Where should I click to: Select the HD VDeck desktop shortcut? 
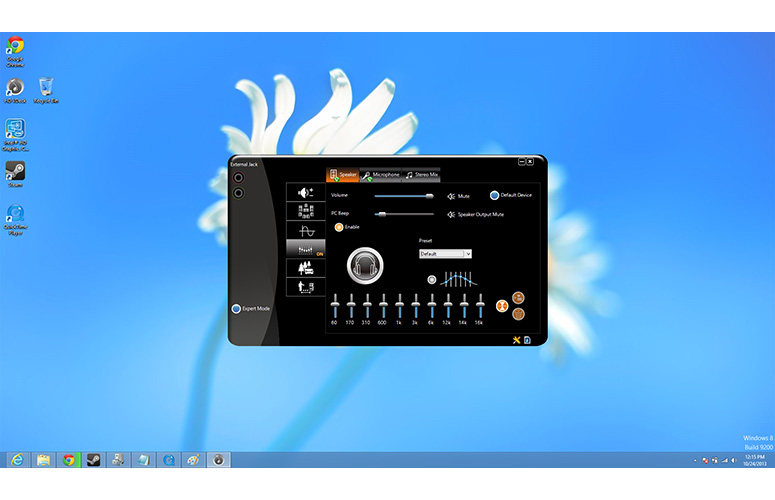pos(15,90)
